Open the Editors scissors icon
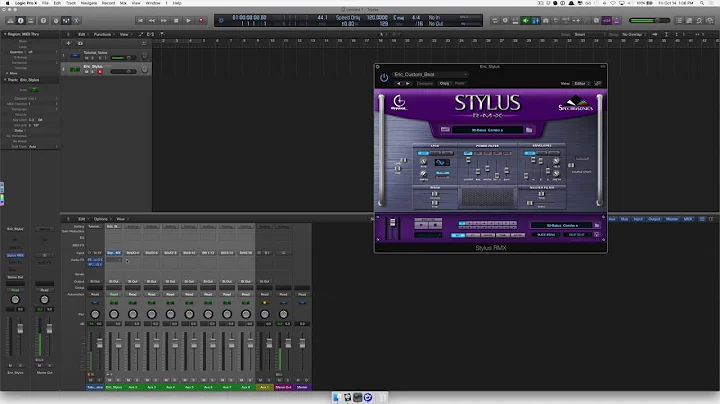 [77, 21]
